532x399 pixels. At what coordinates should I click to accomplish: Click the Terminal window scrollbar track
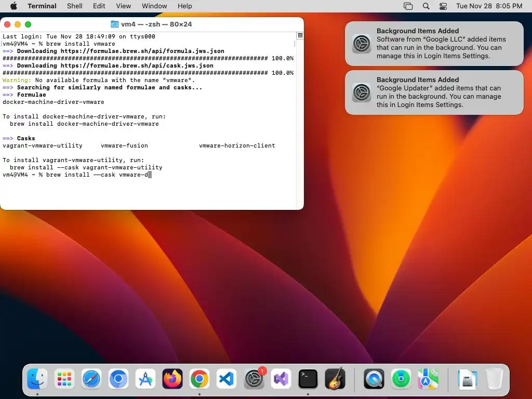pos(300,124)
